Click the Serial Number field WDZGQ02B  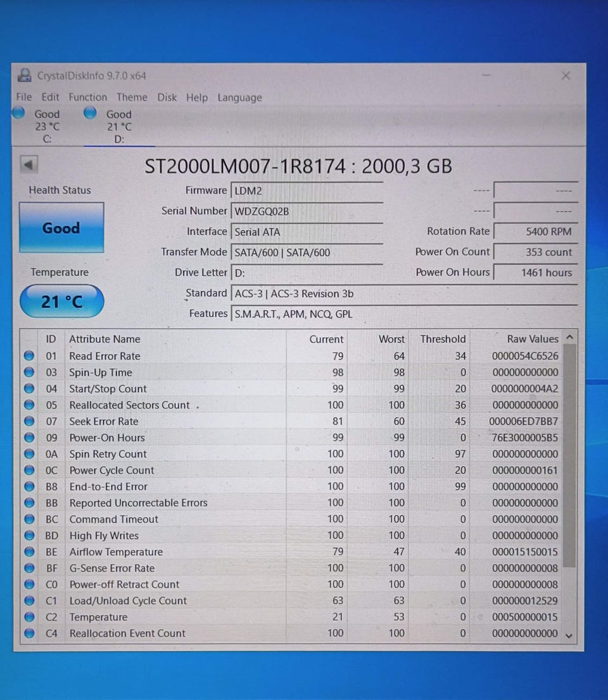(307, 211)
